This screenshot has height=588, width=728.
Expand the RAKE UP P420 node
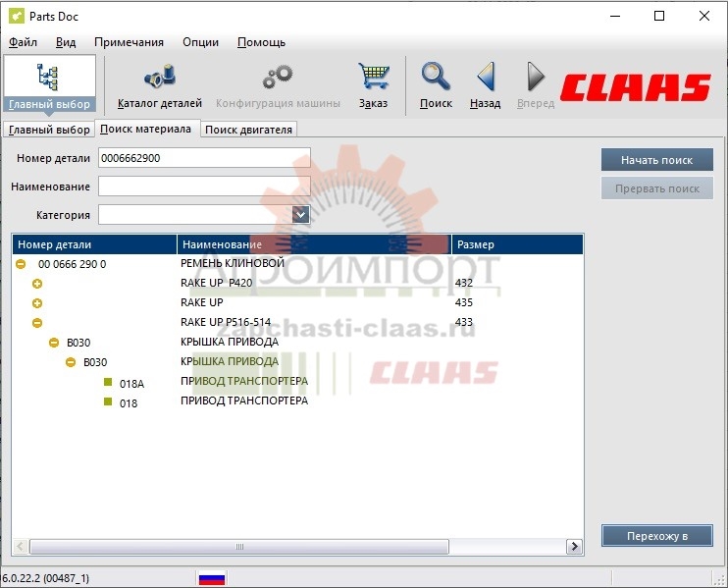(x=37, y=284)
